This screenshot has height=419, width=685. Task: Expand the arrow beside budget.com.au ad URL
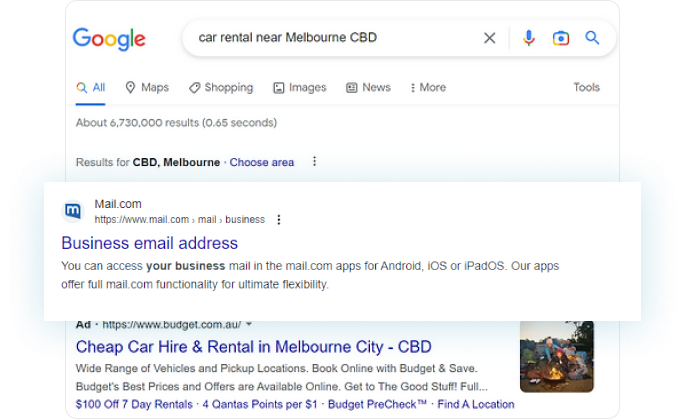pyautogui.click(x=249, y=324)
